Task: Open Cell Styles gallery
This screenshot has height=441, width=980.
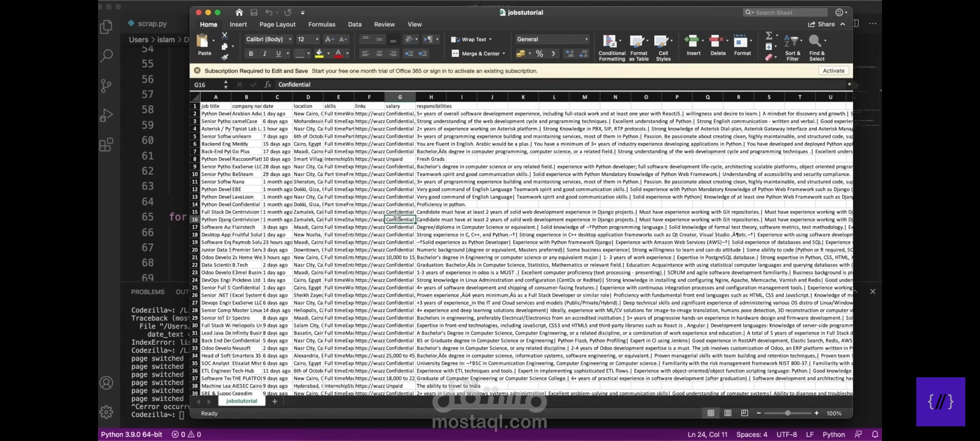Action: click(x=663, y=48)
